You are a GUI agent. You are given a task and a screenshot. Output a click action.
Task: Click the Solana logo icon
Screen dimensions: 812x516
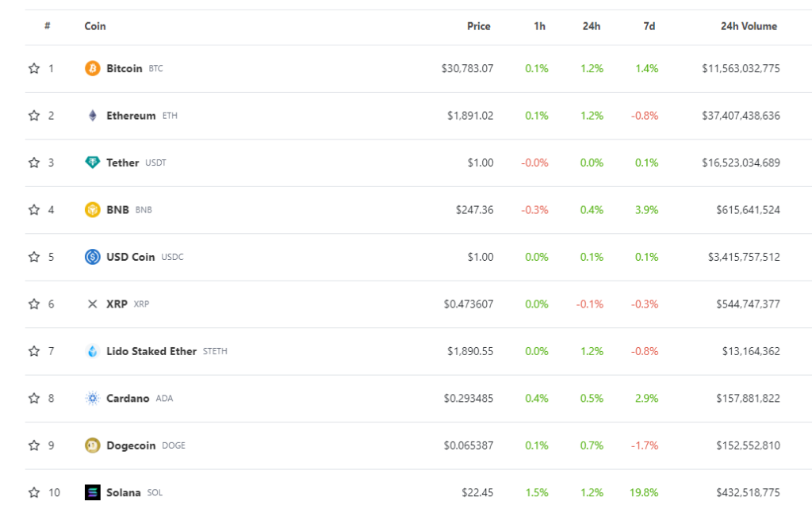(93, 492)
